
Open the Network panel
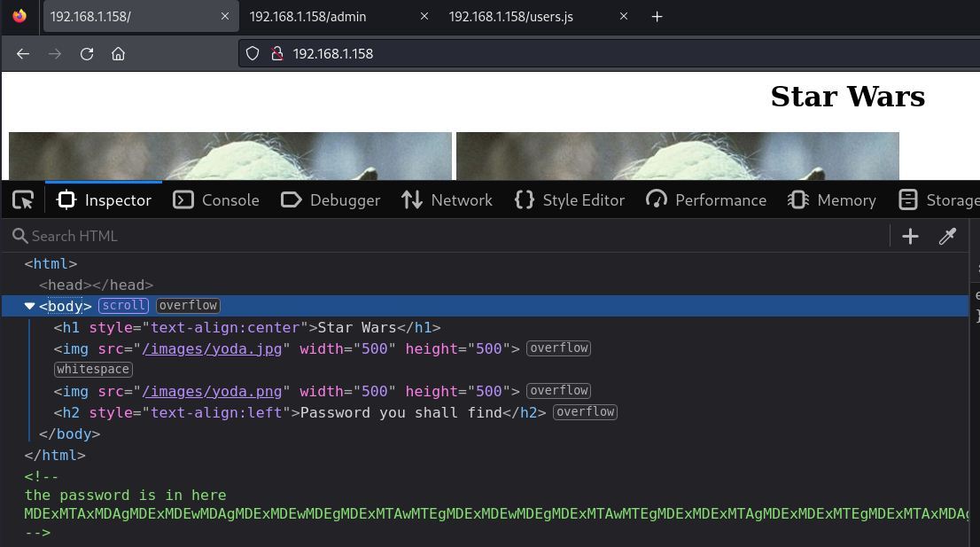447,200
